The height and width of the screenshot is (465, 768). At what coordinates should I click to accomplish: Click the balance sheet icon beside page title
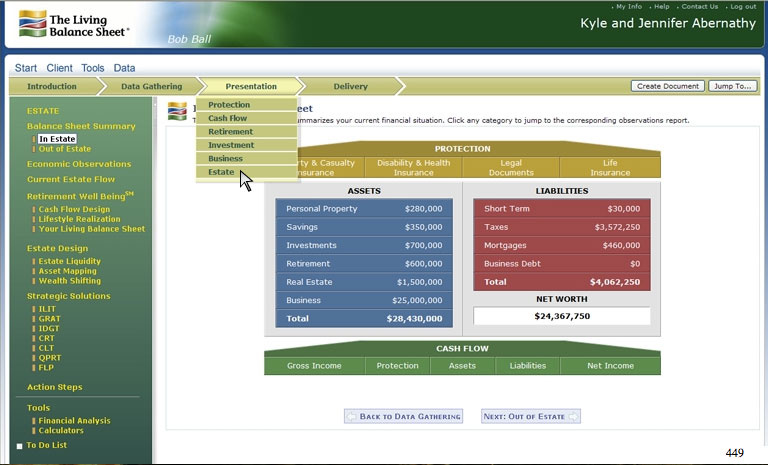coord(177,111)
